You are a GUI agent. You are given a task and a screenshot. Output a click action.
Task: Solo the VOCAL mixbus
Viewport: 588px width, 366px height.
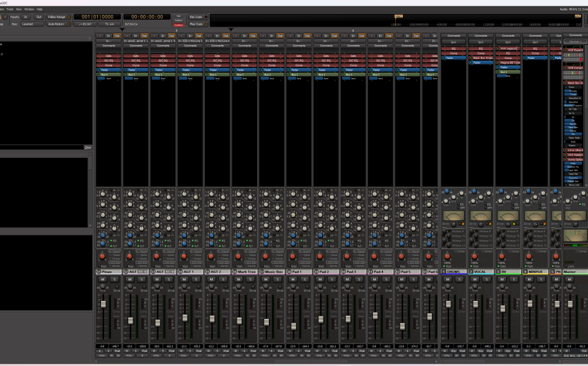click(x=486, y=279)
